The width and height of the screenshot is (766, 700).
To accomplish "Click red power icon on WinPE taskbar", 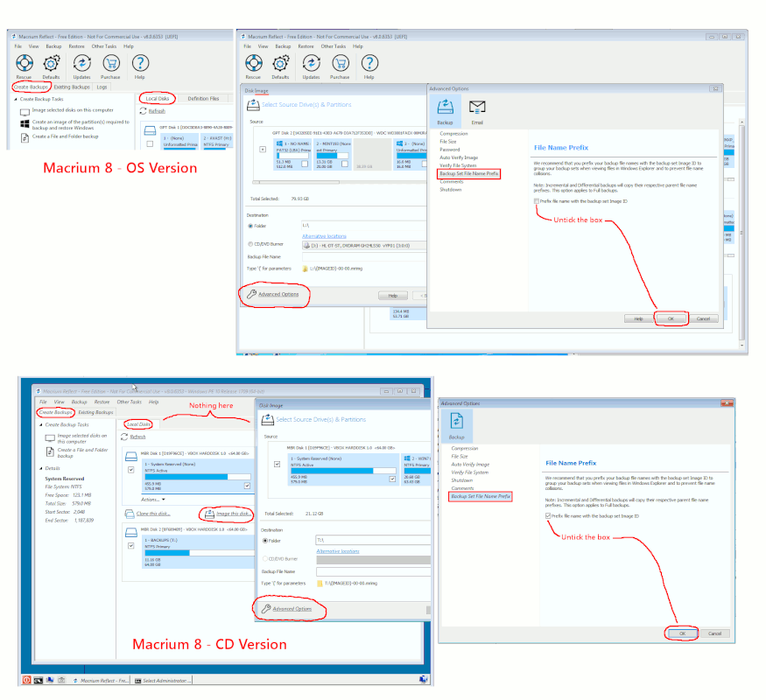I will pos(26,680).
